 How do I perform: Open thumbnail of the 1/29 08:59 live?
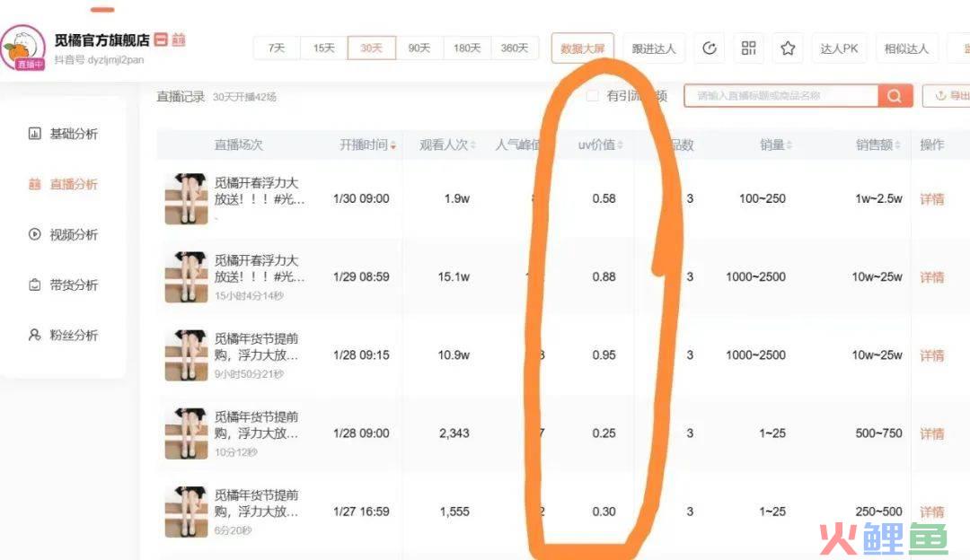[186, 277]
